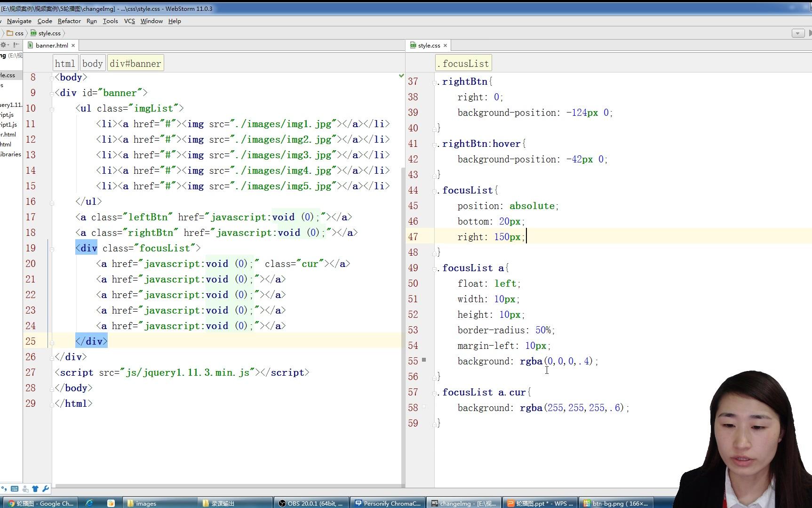Collapse the .focusList a rule on line 49
Screen dimensions: 812x508
[434, 268]
